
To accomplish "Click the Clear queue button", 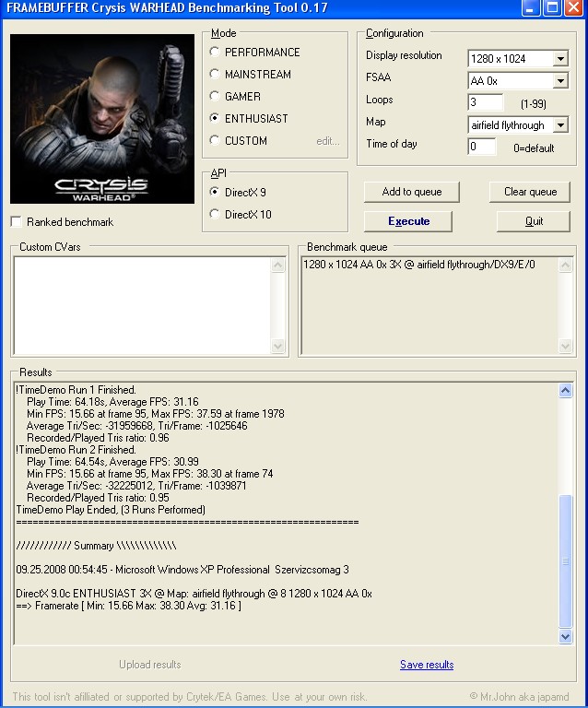I will pos(530,192).
